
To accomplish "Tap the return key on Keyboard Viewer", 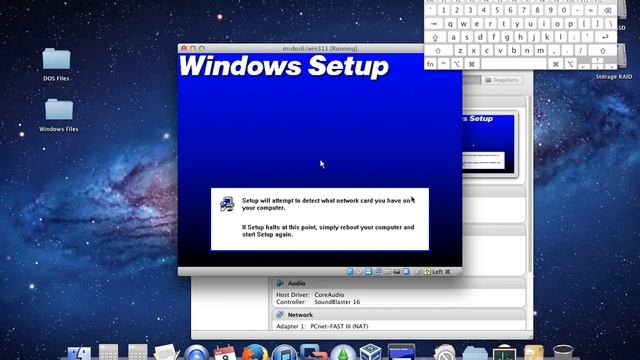I will [x=605, y=37].
